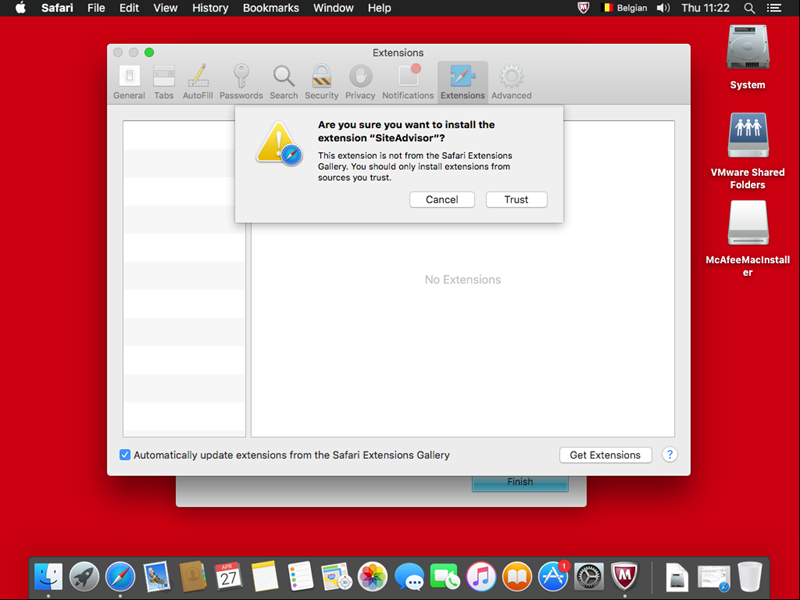Open the minimized Safari window in Dock
The height and width of the screenshot is (600, 800).
click(x=714, y=578)
